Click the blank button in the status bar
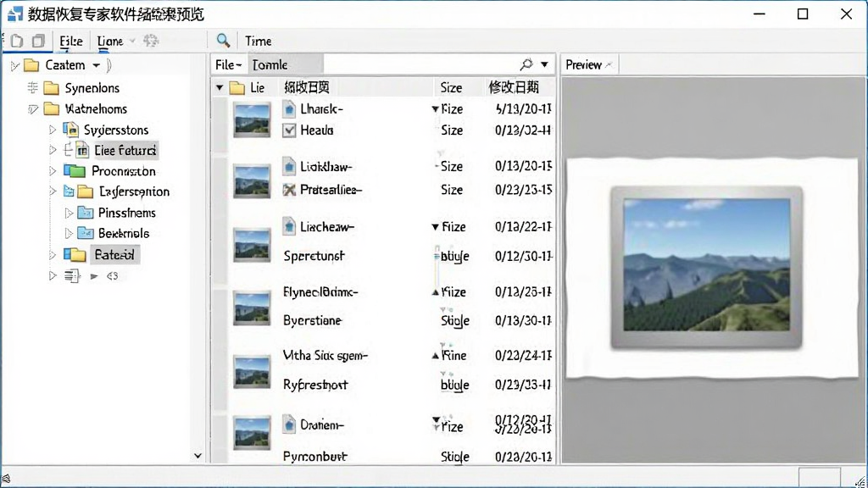 [x=820, y=478]
